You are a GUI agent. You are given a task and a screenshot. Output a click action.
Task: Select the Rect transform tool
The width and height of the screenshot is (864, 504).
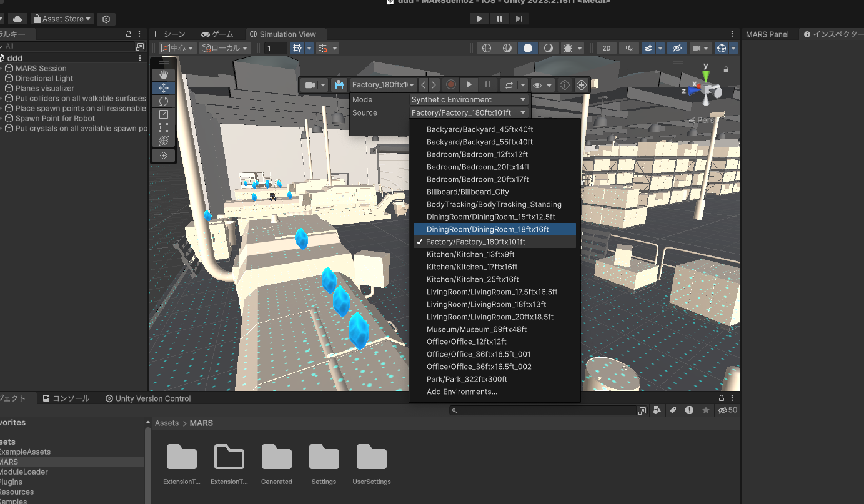coord(164,127)
